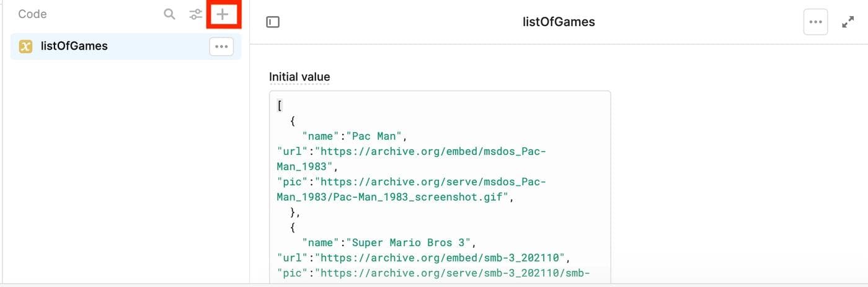This screenshot has width=868, height=287.
Task: Open the header three-dot options menu
Action: coord(815,22)
